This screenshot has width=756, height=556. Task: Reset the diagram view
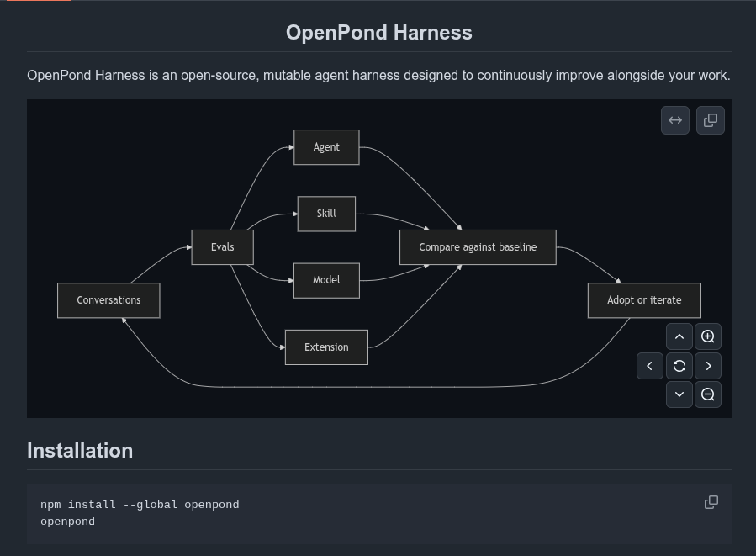679,366
